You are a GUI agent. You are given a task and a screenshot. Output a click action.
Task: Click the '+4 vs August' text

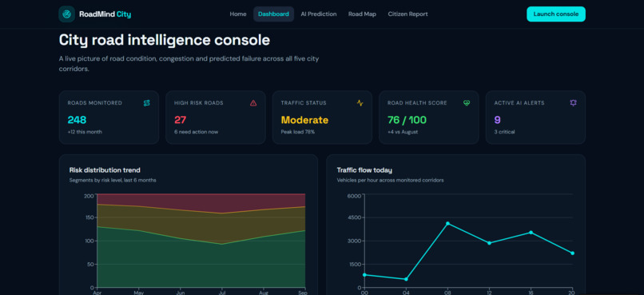click(403, 132)
